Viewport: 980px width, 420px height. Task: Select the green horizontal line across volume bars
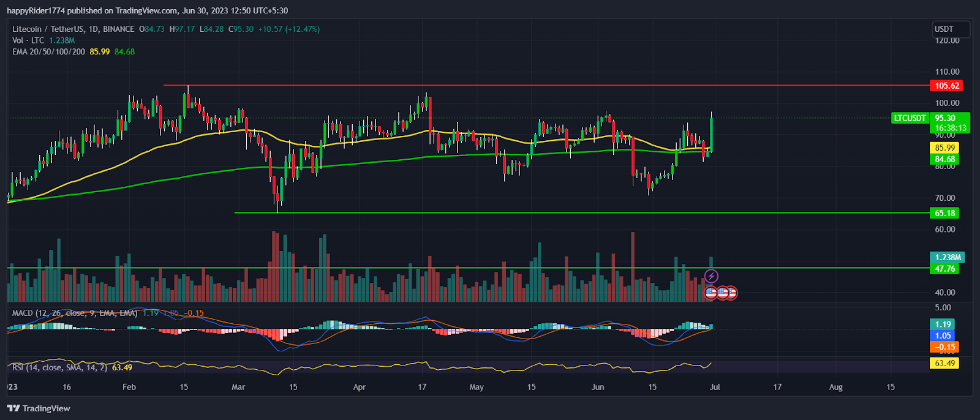(468, 268)
